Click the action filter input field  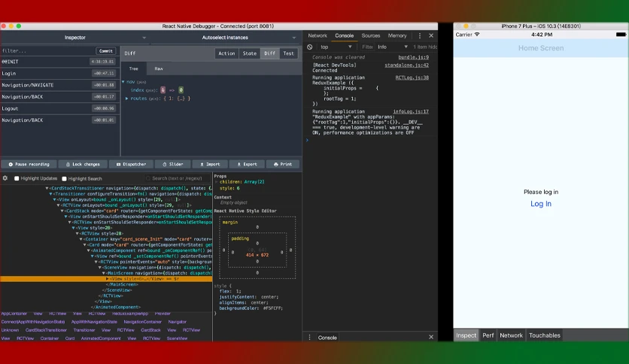click(x=47, y=51)
